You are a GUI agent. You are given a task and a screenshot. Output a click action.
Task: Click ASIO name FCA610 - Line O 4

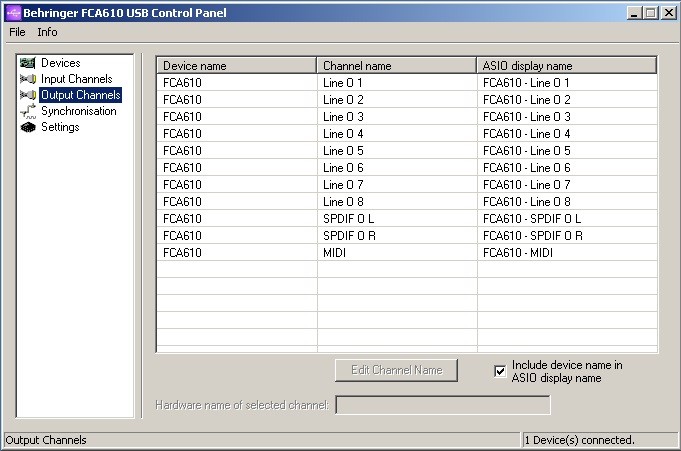(x=567, y=133)
